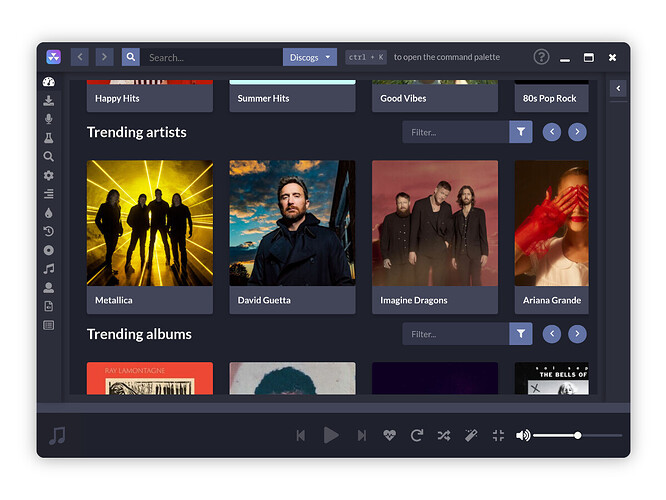This screenshot has height=500, width=666.
Task: Toggle loop repeat mode
Action: [417, 435]
